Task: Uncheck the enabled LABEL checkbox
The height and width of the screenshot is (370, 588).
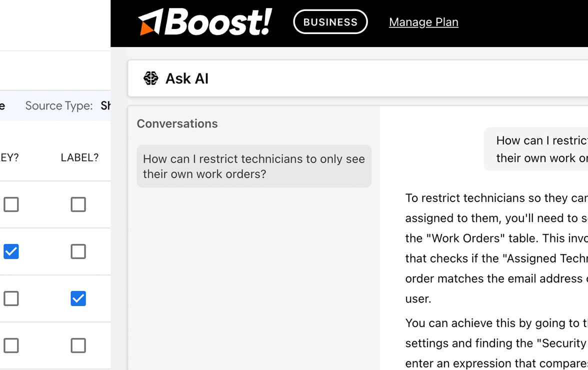Action: coord(78,298)
